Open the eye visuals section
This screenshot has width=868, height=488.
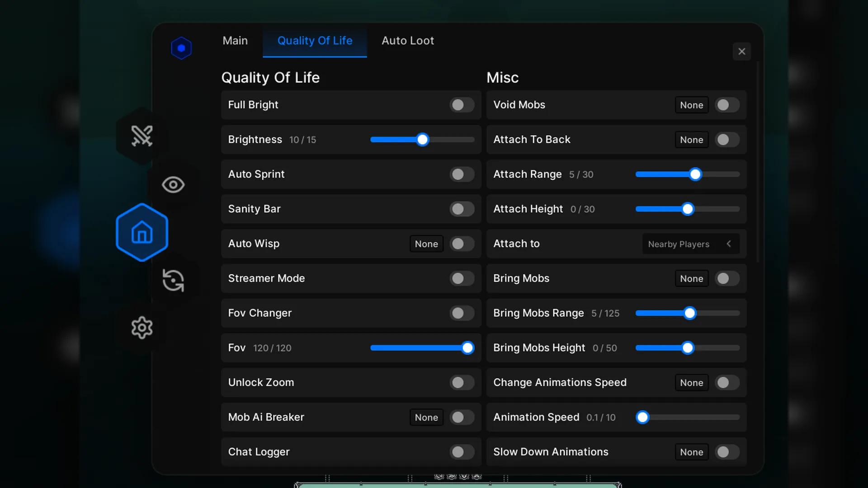[173, 184]
